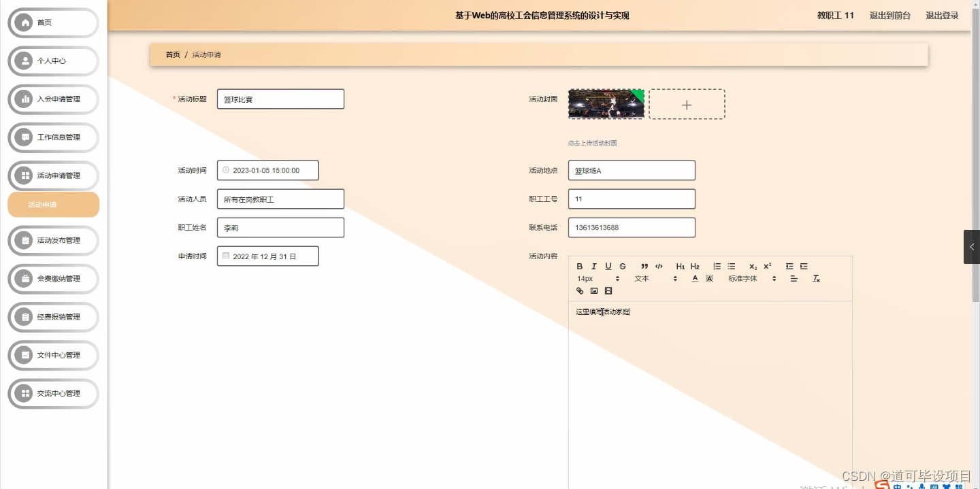Apply H1 heading style
The image size is (980, 489).
click(680, 266)
